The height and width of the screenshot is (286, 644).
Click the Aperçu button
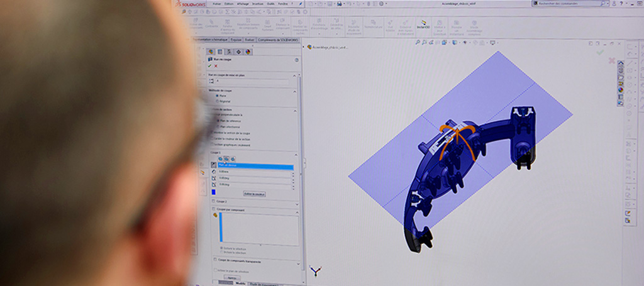click(x=232, y=278)
